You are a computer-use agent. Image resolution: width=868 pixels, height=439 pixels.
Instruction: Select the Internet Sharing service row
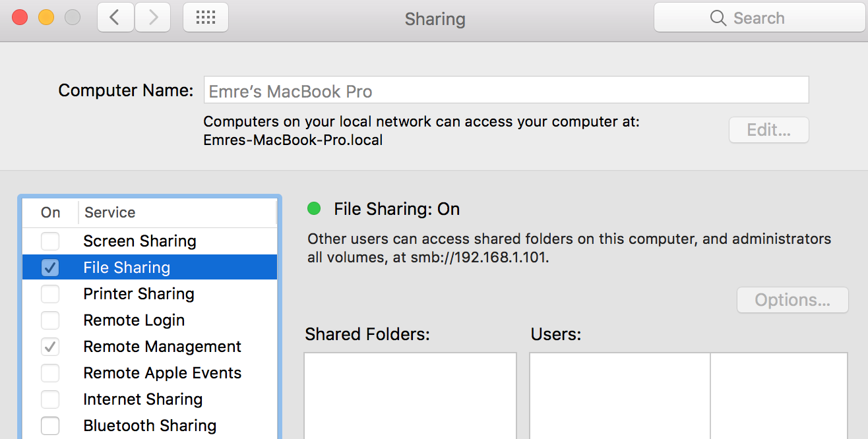(x=150, y=399)
